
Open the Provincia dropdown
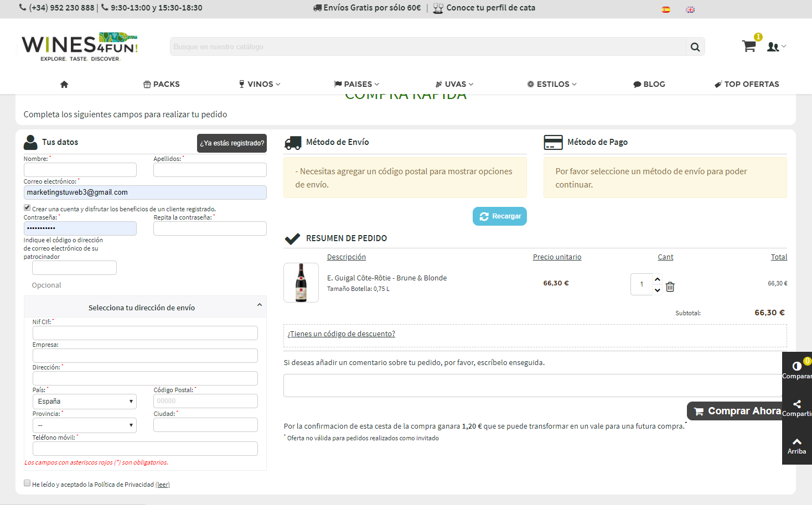[85, 425]
